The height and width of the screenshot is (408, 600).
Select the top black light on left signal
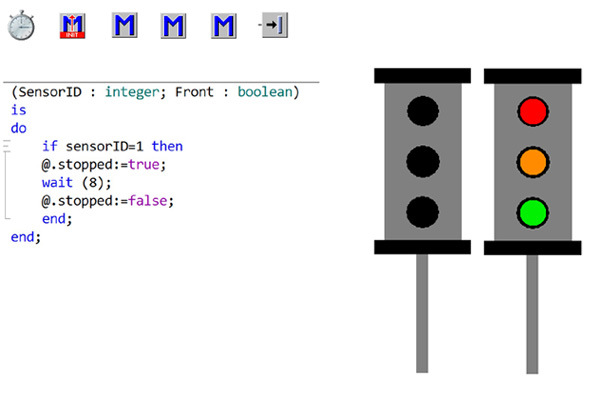coord(423,109)
